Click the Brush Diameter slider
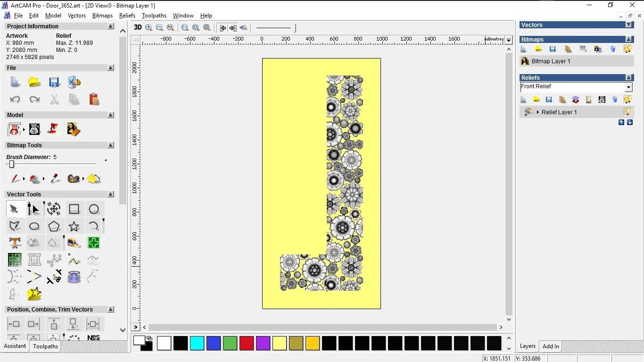Image resolution: width=644 pixels, height=362 pixels. 12,164
